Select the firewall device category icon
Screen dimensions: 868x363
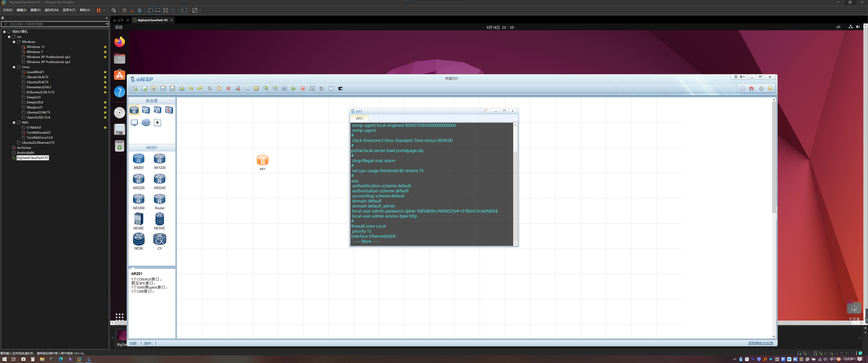pos(169,110)
